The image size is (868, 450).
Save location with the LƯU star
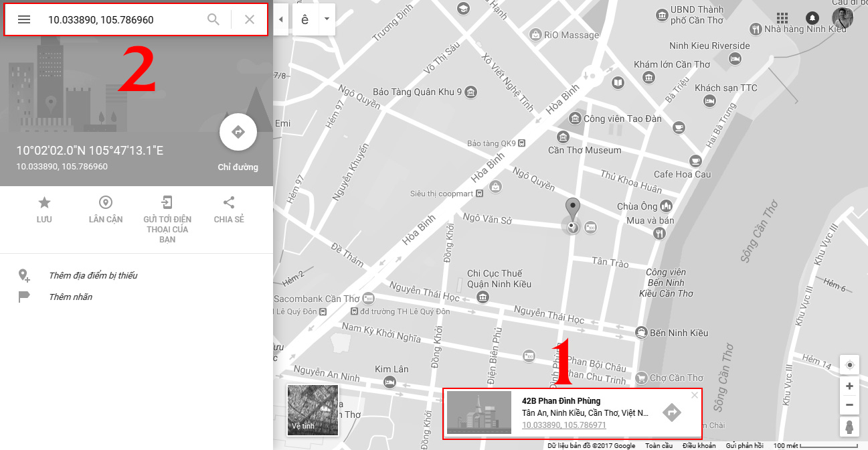pos(44,203)
